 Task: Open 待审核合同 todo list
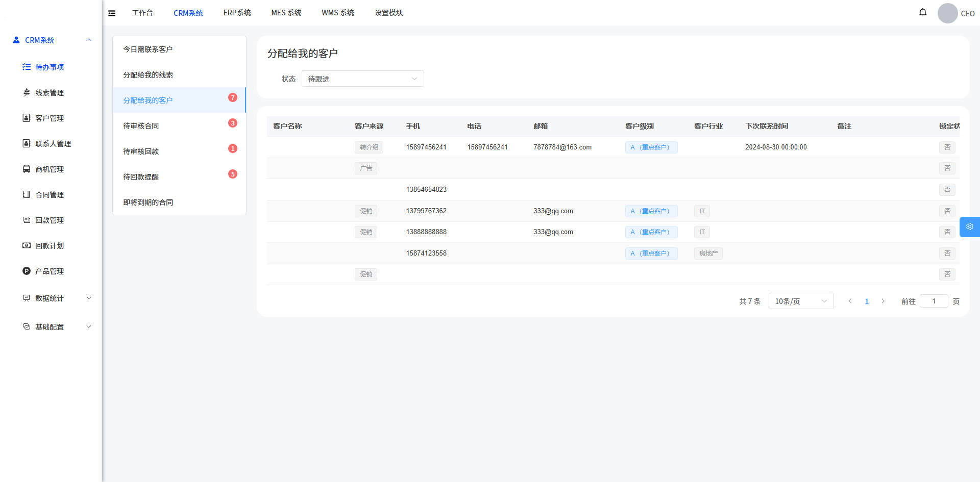[141, 126]
